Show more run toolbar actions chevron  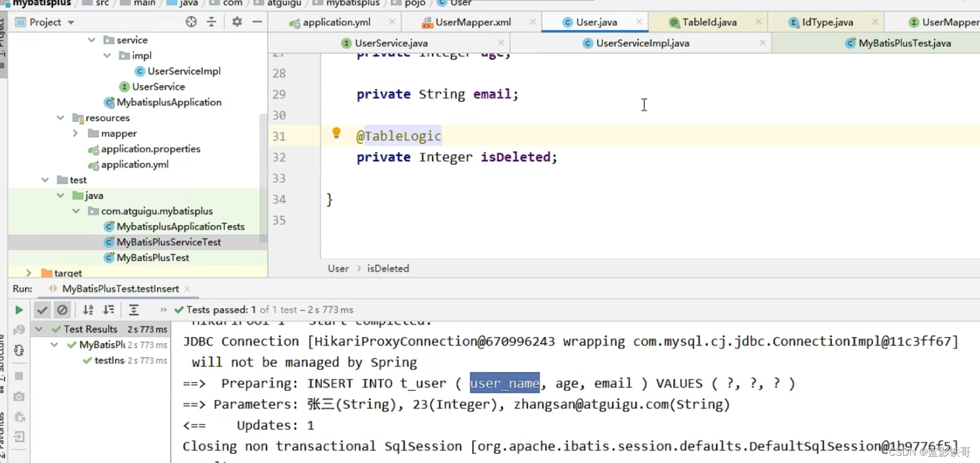[163, 310]
